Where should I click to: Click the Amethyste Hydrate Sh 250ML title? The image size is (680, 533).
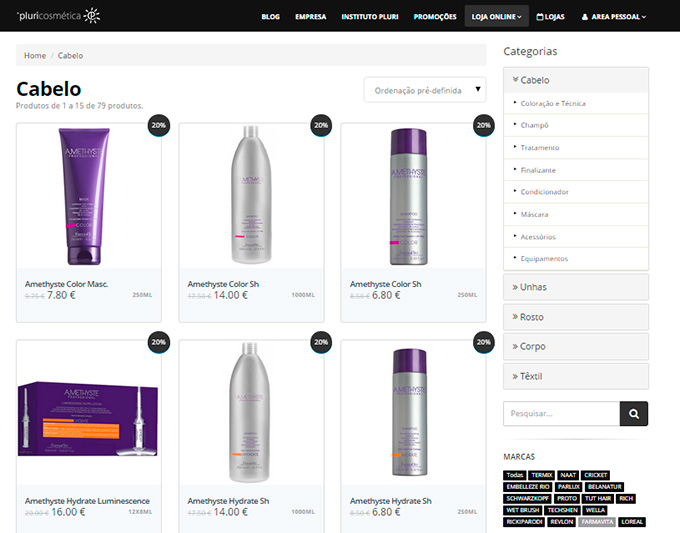[391, 501]
